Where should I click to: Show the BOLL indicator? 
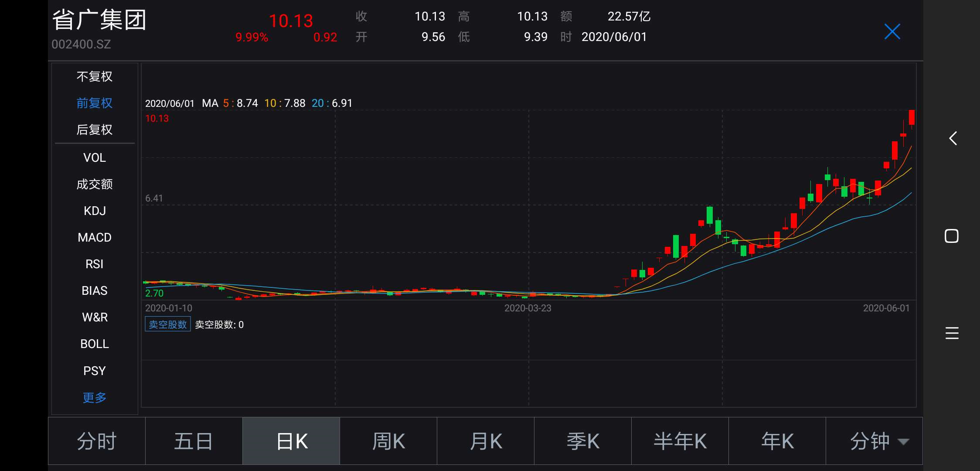tap(95, 344)
